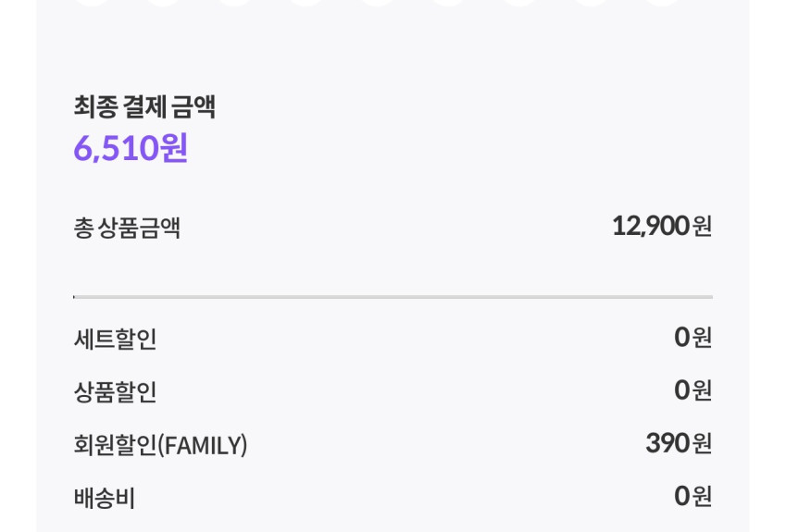Tap the 12,900원 product total value
This screenshot has height=532, width=786.
[661, 226]
